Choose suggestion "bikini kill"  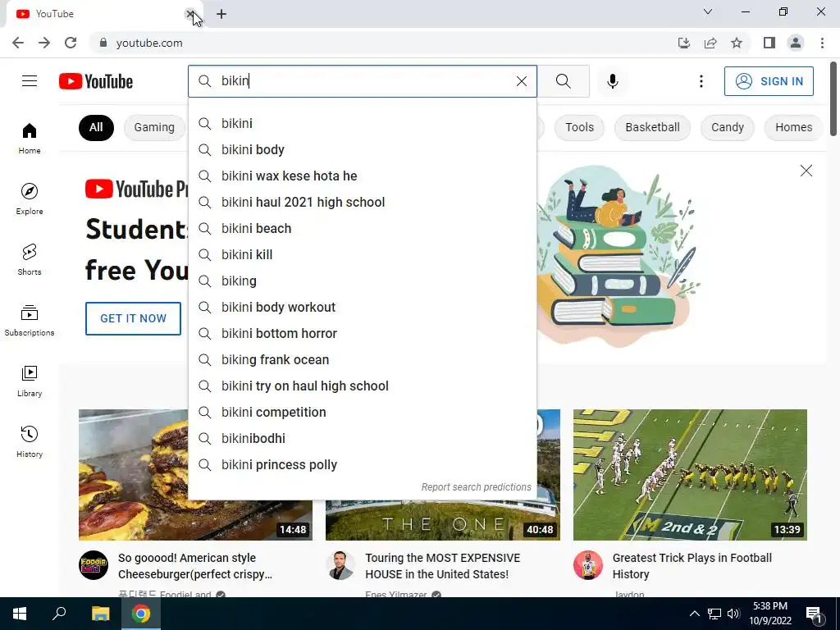point(363,255)
